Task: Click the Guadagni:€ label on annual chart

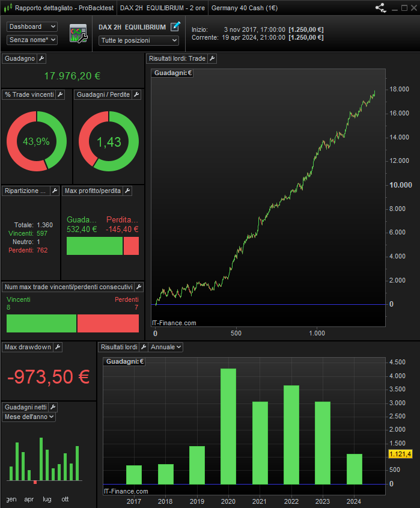Action: [x=124, y=361]
